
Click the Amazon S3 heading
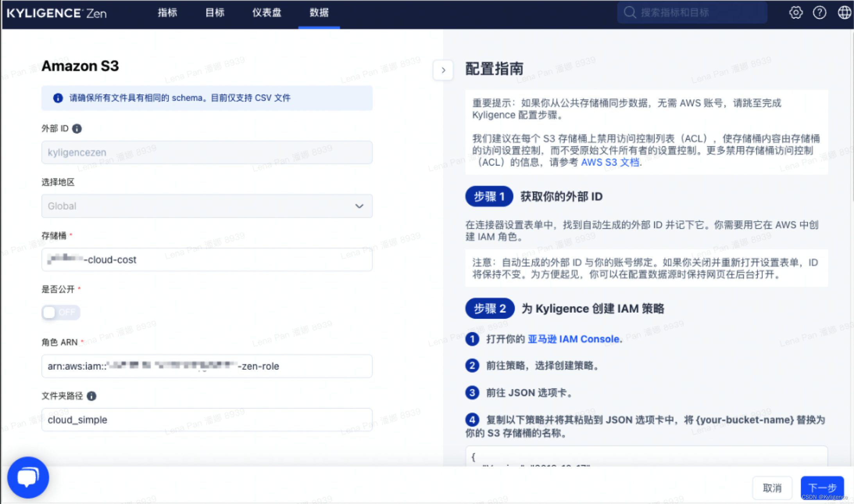(80, 66)
